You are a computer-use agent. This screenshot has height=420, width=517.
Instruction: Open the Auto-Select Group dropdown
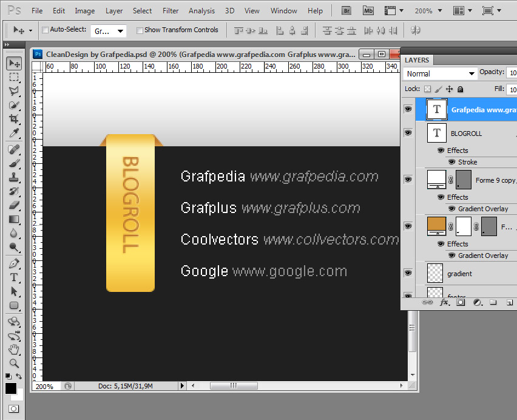tap(109, 32)
